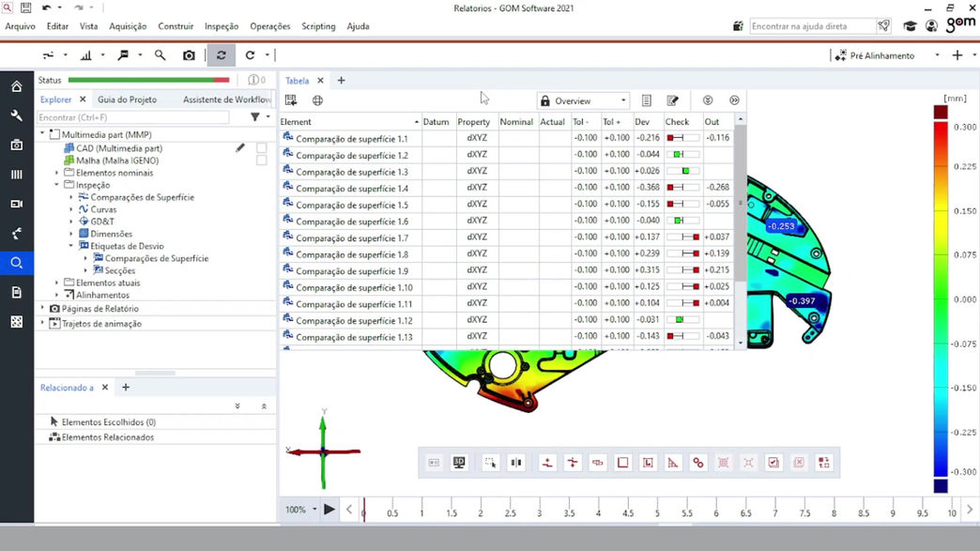Open the Inspeção menu
This screenshot has height=551, width=980.
pos(222,26)
